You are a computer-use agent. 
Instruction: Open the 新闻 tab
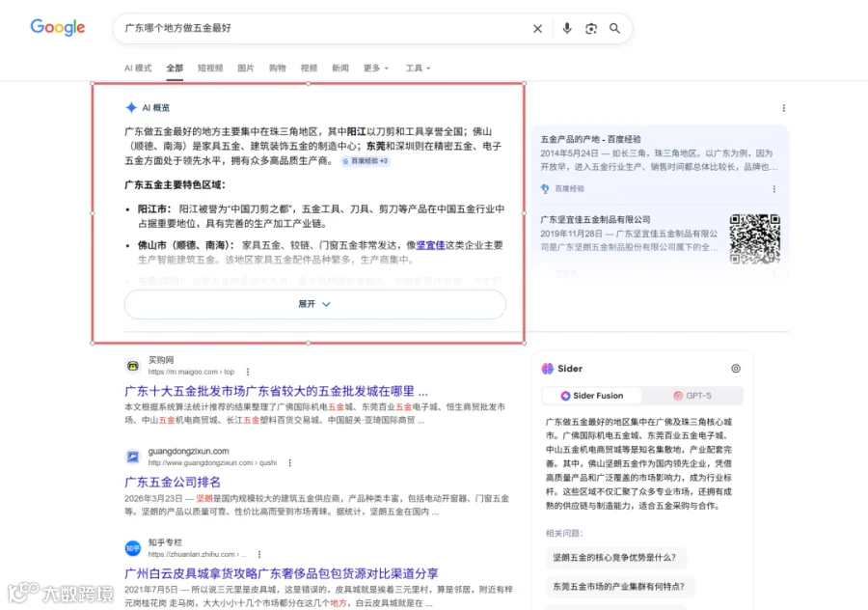click(340, 69)
